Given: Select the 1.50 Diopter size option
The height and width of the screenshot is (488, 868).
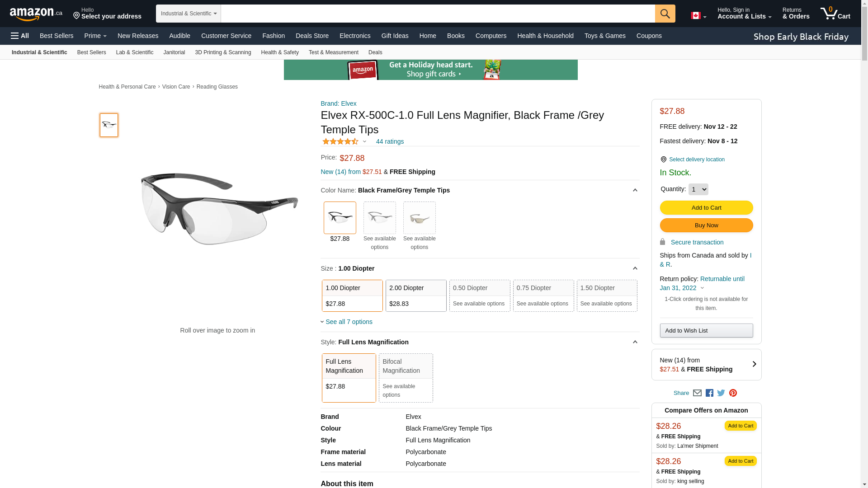Looking at the screenshot, I should click(607, 296).
